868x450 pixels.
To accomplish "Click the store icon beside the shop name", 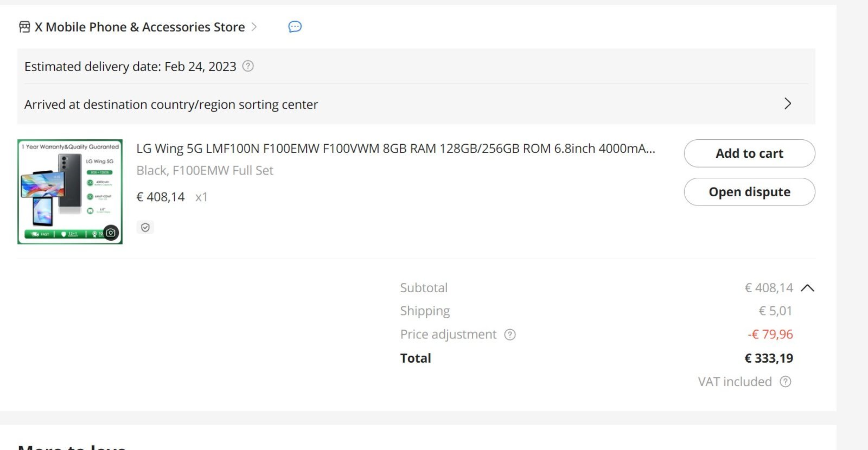I will 24,27.
